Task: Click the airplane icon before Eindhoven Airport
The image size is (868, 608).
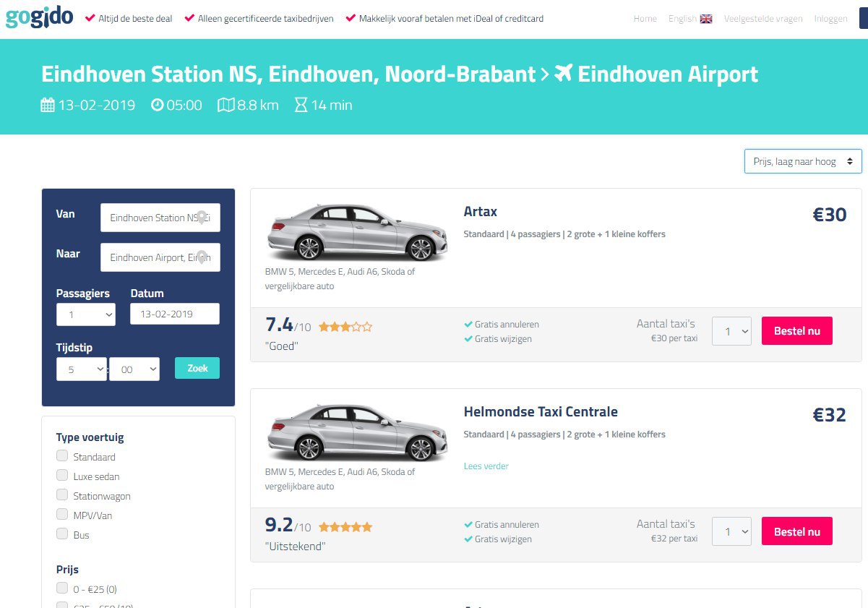Action: pyautogui.click(x=563, y=74)
